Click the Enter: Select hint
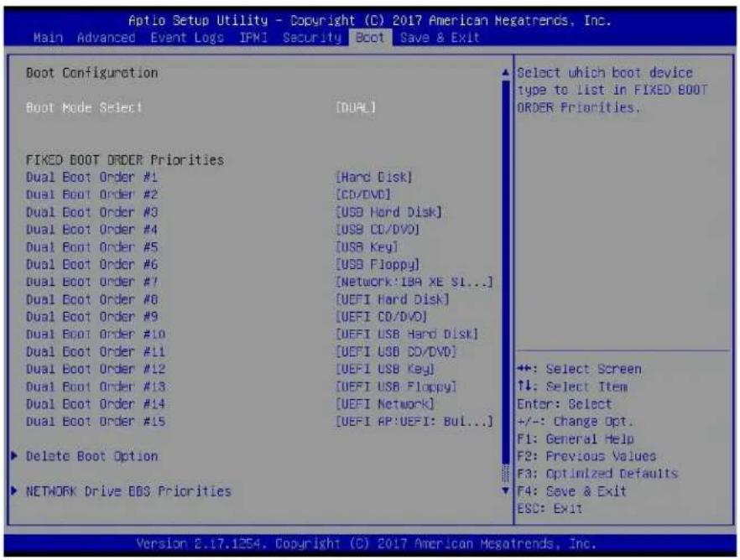Image resolution: width=740 pixels, height=560 pixels. pos(564,404)
